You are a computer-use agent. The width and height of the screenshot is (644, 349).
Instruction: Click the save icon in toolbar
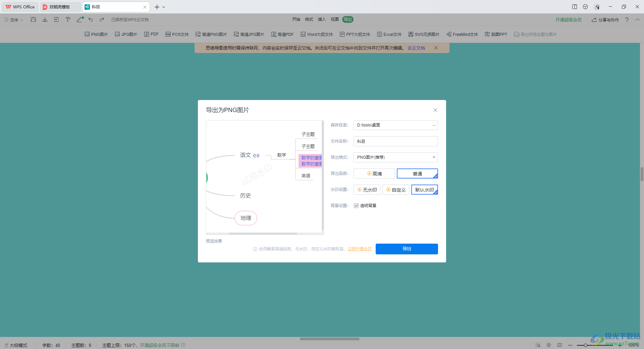point(33,20)
